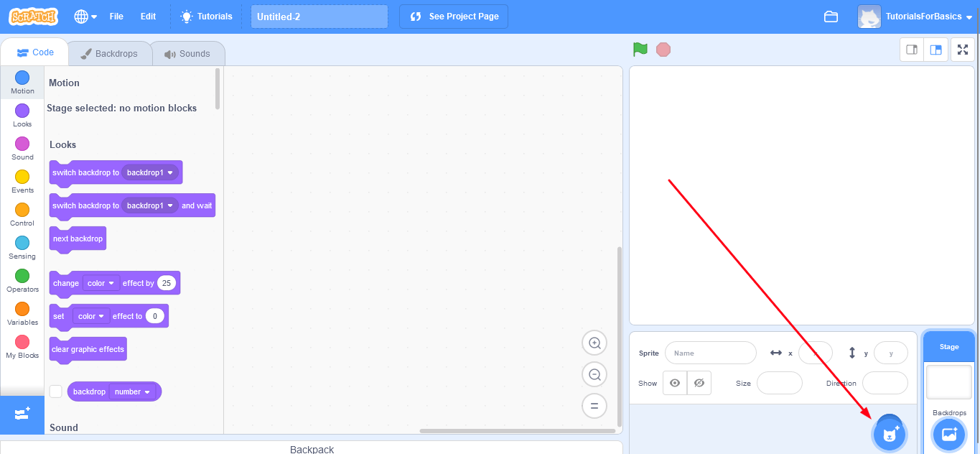Select the Motion block category
Image resolution: width=980 pixels, height=454 pixels.
(22, 83)
